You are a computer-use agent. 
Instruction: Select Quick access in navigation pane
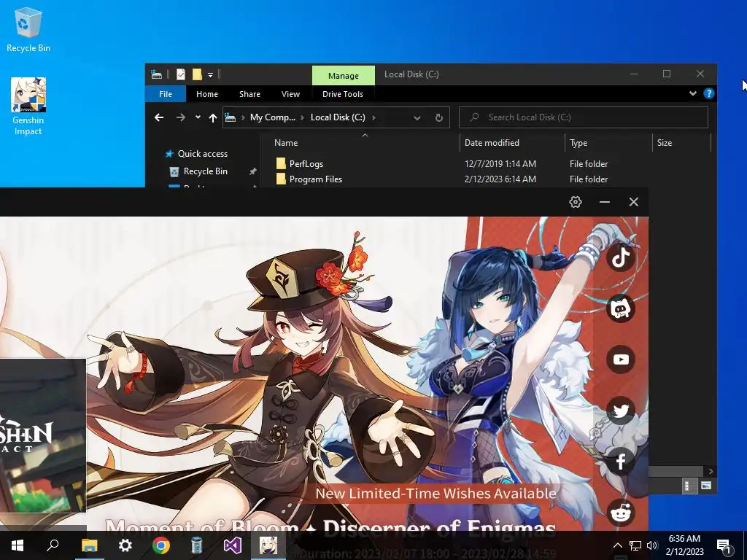(203, 154)
